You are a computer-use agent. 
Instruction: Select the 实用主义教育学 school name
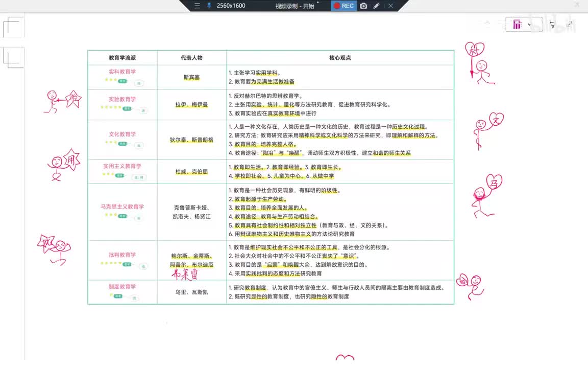point(122,166)
